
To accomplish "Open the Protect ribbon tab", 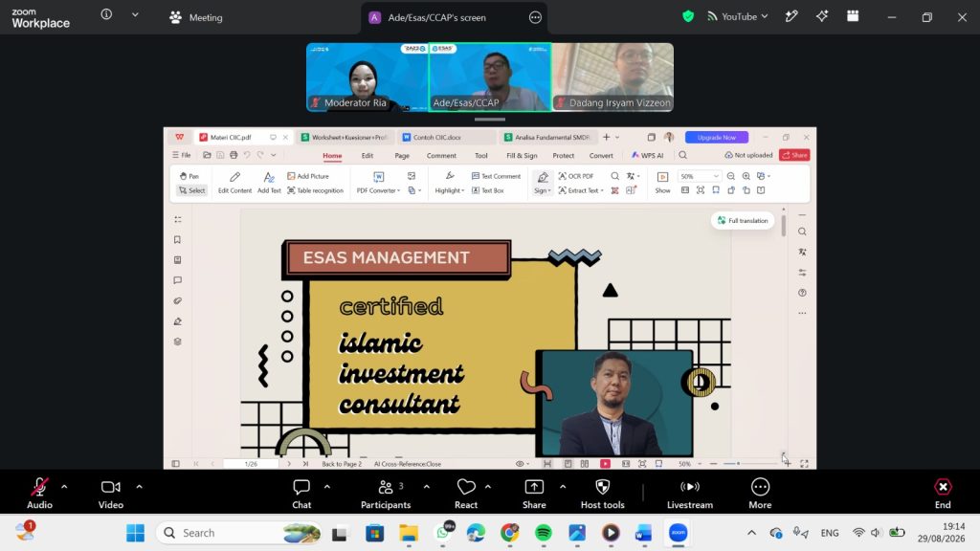I will (x=563, y=156).
